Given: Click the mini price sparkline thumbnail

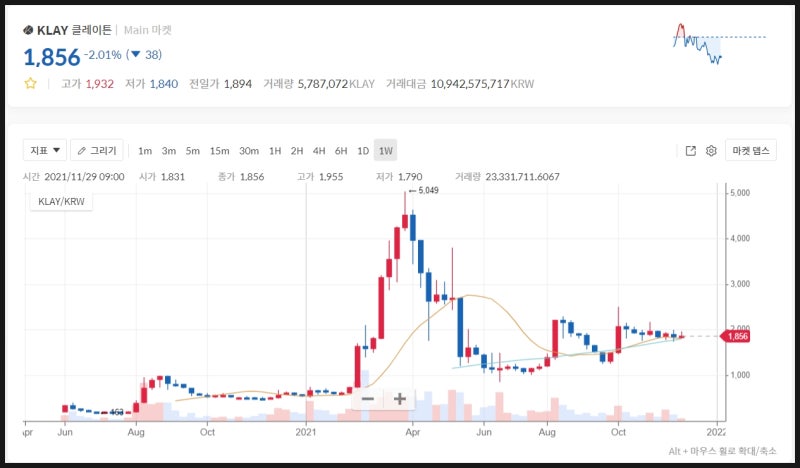Looking at the screenshot, I should click(x=719, y=43).
